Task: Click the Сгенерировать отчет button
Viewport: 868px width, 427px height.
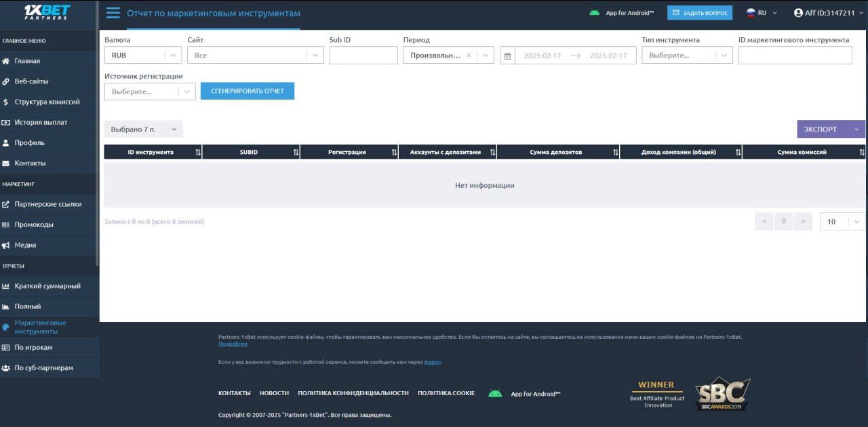Action: point(248,91)
